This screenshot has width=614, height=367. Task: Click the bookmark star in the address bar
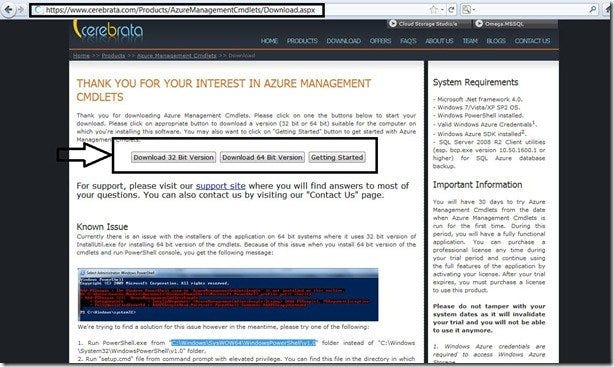[x=433, y=10]
